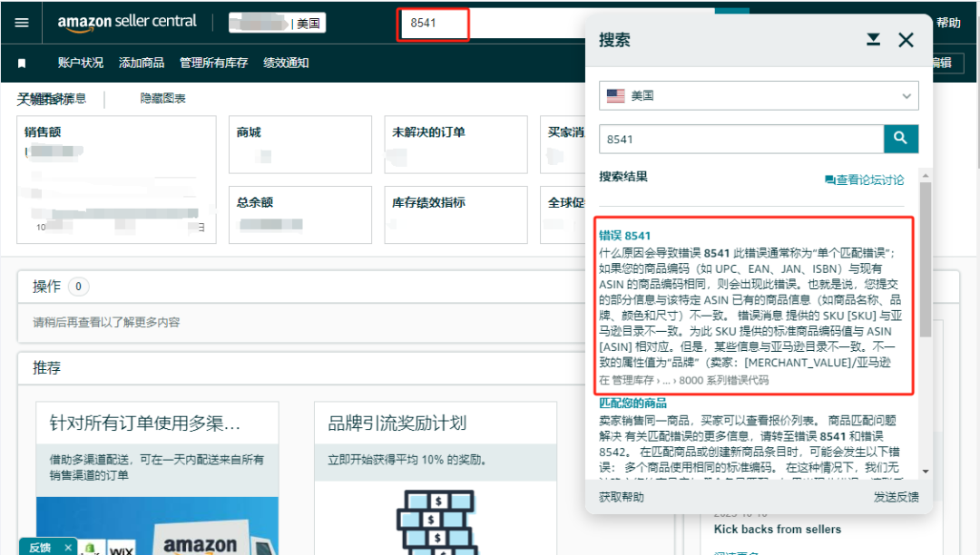Open the 匹配您的商品 search result

tap(632, 403)
